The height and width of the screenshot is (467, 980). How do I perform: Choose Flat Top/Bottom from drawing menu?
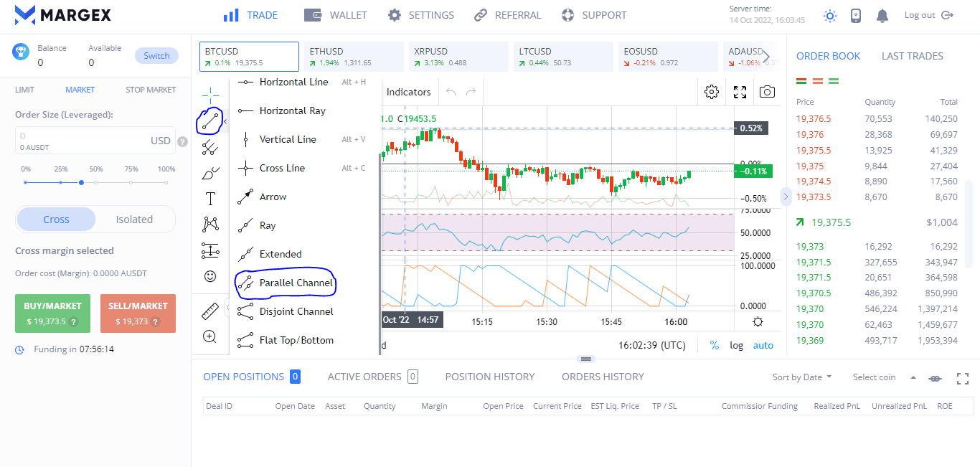click(305, 340)
